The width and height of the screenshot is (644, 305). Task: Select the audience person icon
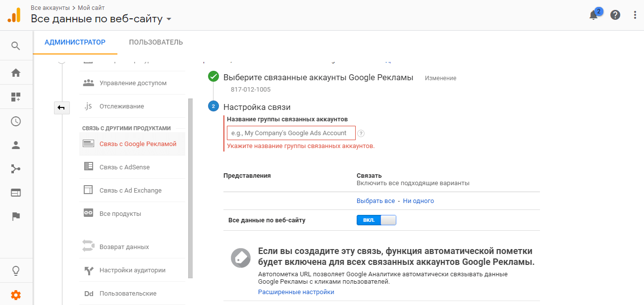(15, 145)
